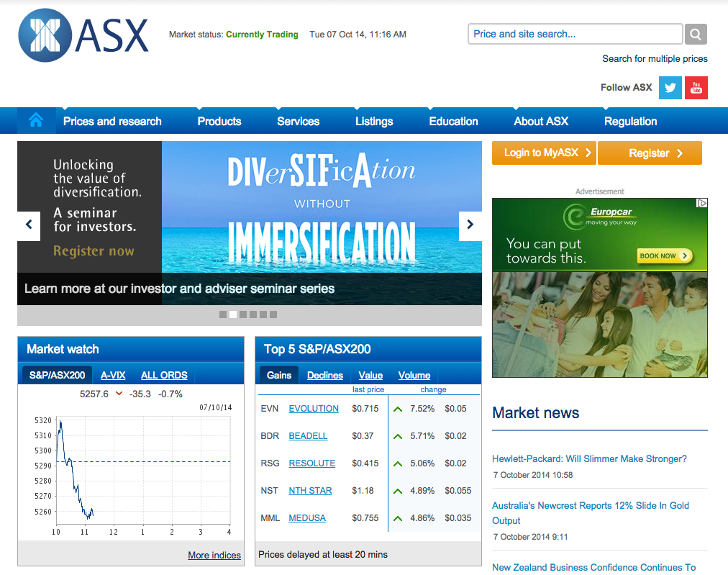Screen dimensions: 728x575
Task: Click the search magnifier button
Action: pos(696,34)
